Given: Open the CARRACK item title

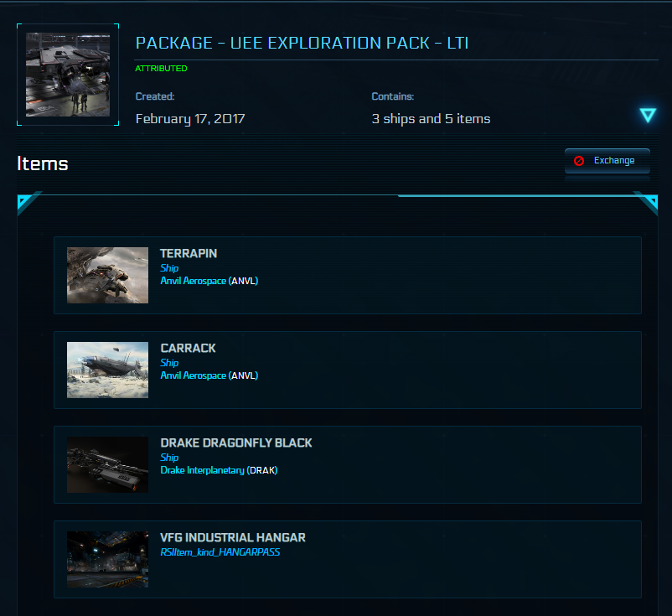Looking at the screenshot, I should coord(188,348).
